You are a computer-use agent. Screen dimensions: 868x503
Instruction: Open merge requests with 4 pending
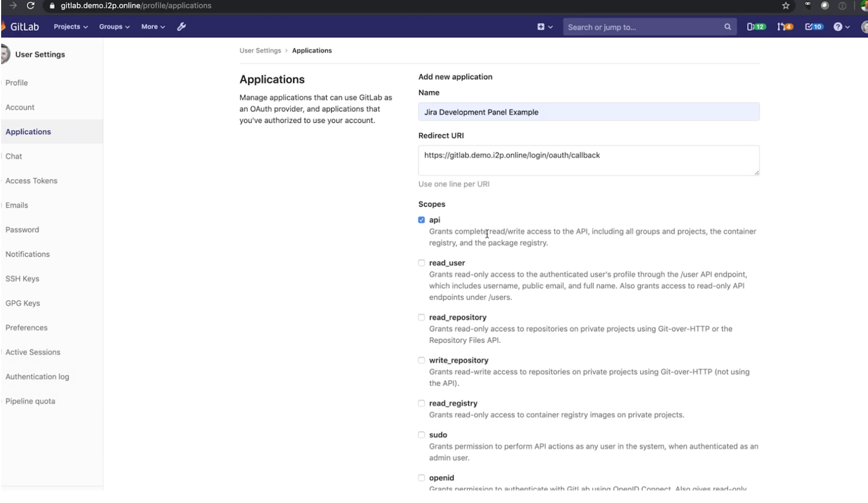(785, 26)
